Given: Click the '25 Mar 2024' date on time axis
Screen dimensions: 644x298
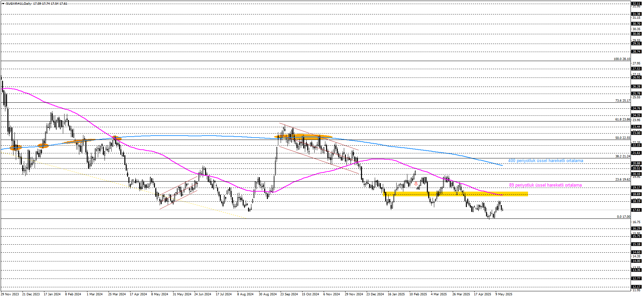Looking at the screenshot, I should click(117, 294).
